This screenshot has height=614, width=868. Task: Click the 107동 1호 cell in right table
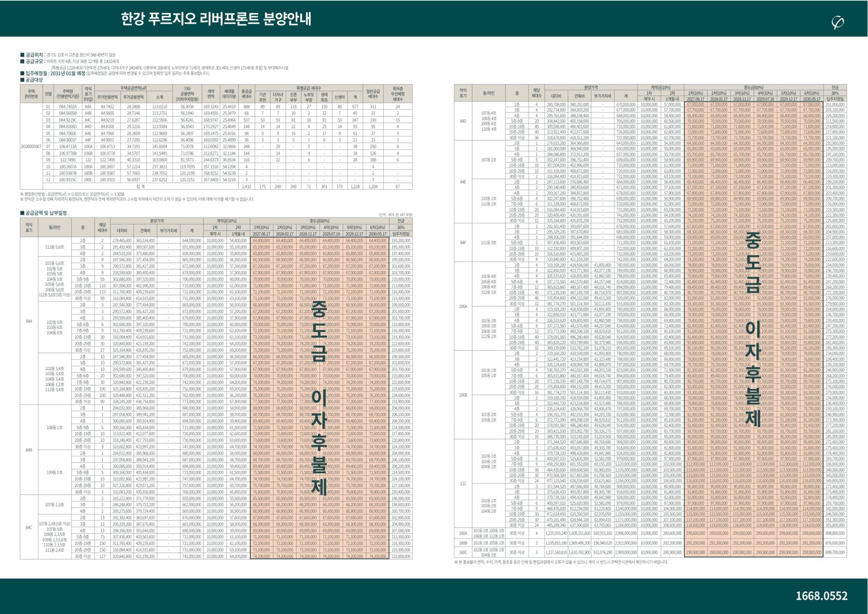pyautogui.click(x=488, y=160)
